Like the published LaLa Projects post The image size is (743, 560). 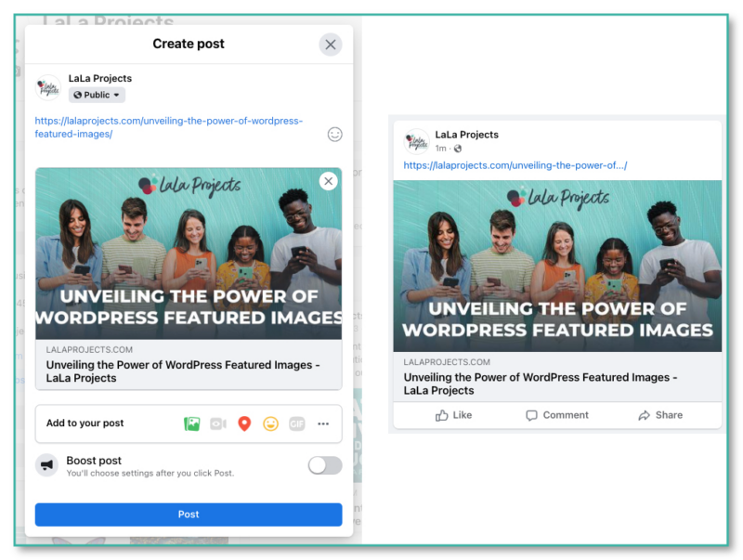[453, 415]
